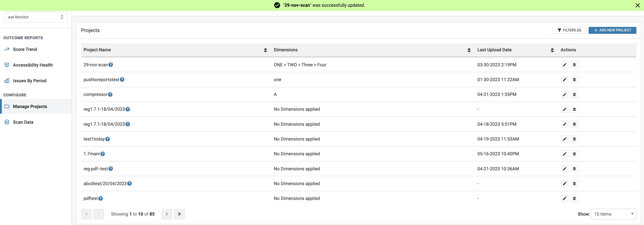Sort table by Project Name
This screenshot has width=644, height=225.
(265, 50)
